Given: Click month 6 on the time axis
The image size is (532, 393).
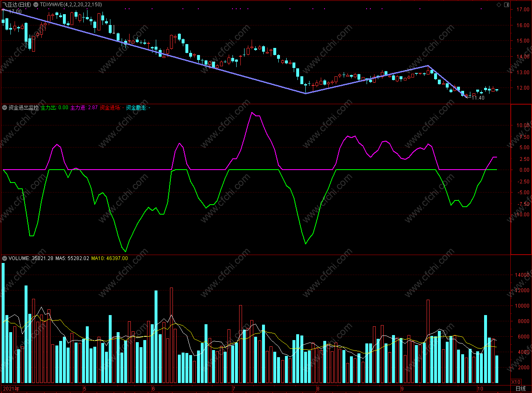Looking at the screenshot, I should 153,388.
